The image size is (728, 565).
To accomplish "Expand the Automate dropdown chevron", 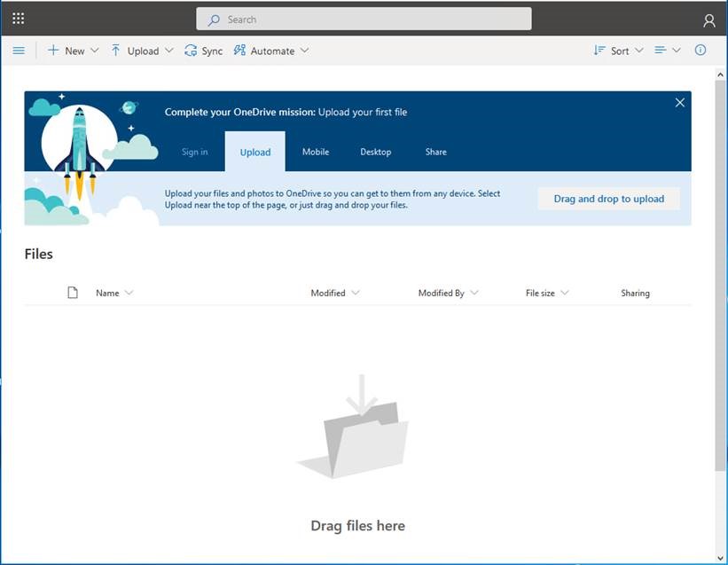I will click(x=304, y=51).
